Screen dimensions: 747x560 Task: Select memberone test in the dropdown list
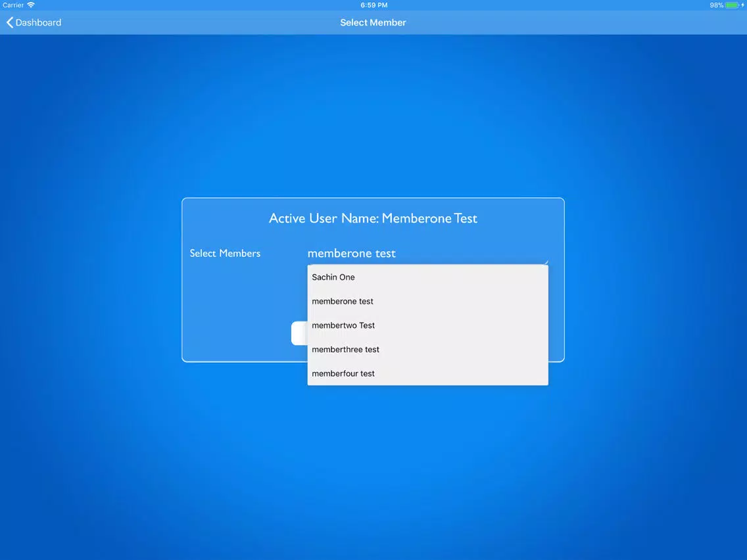[x=427, y=302]
